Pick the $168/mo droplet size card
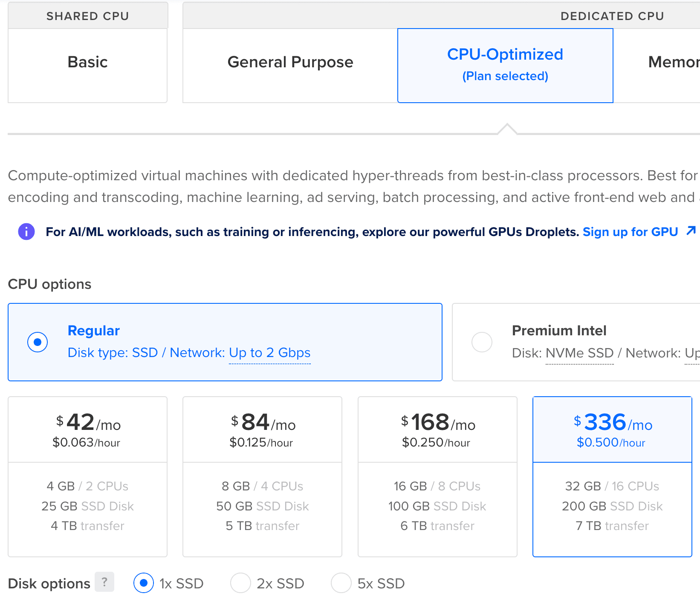700x605 pixels. (437, 476)
